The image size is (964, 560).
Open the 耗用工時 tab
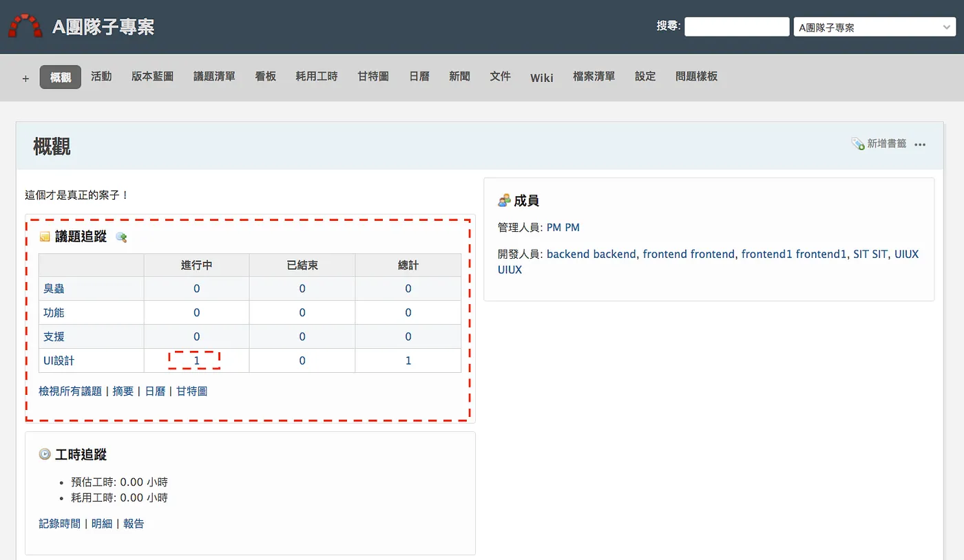click(317, 76)
